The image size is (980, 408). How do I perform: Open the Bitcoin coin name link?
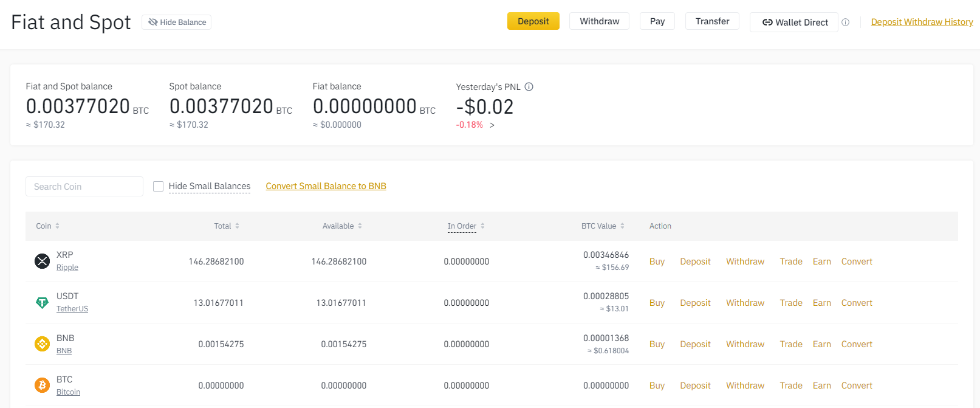click(x=68, y=392)
